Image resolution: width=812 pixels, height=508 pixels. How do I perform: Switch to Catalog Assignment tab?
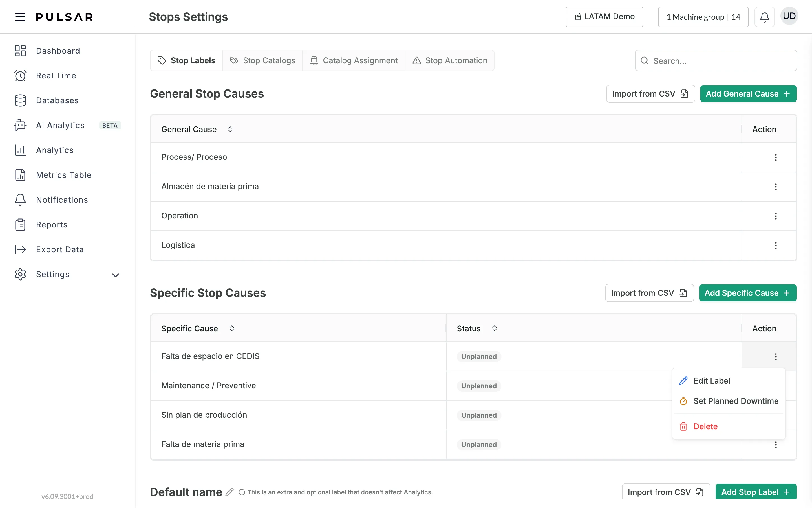(x=354, y=60)
